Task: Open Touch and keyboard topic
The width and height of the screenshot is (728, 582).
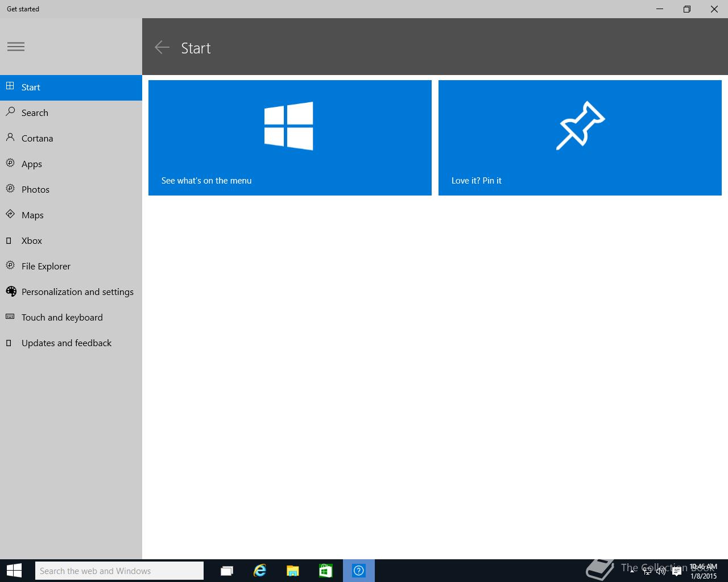Action: tap(71, 318)
